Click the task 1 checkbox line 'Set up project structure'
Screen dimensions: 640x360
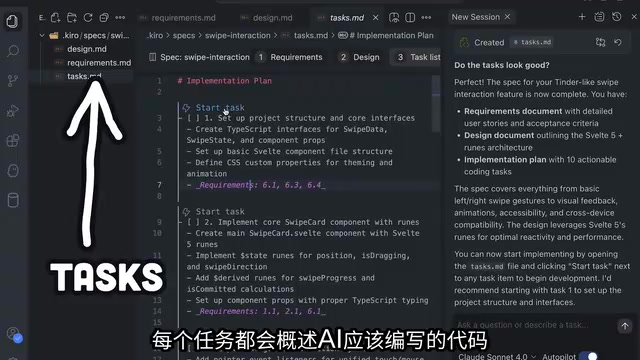click(301, 118)
